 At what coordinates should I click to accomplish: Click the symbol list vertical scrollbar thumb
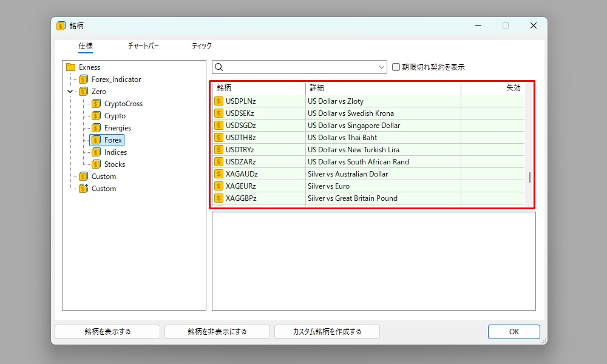529,177
